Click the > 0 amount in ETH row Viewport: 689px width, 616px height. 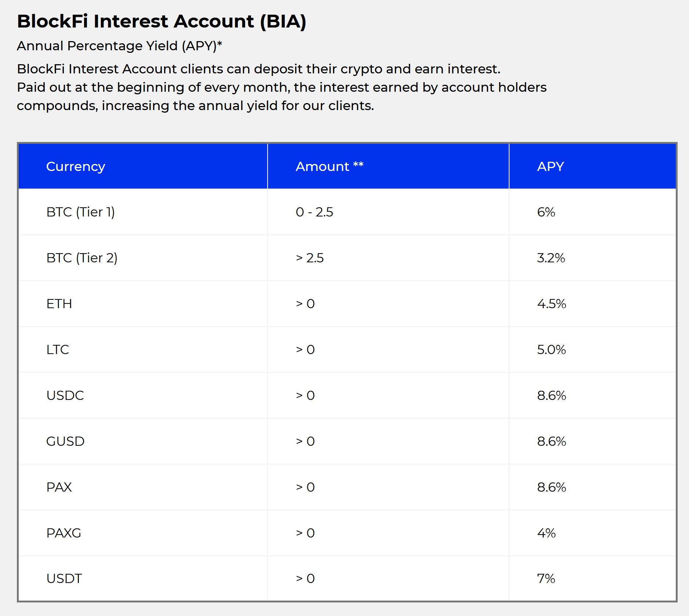click(305, 304)
